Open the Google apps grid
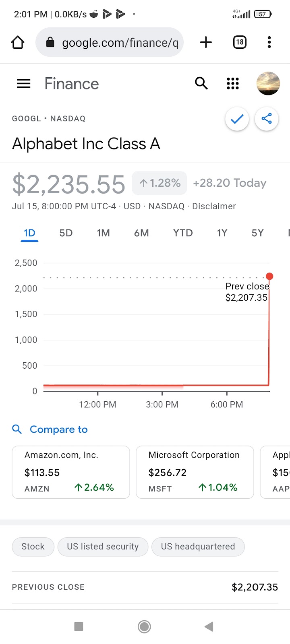The height and width of the screenshot is (644, 290). click(233, 83)
